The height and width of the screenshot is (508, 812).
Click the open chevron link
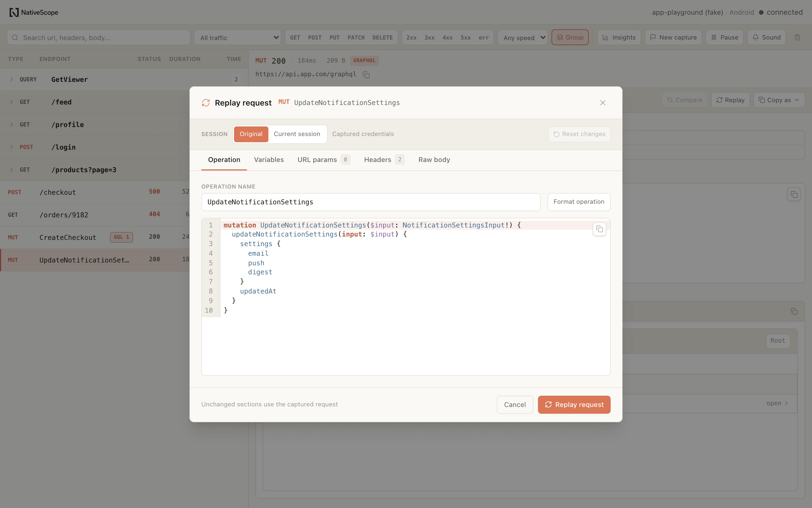point(777,403)
